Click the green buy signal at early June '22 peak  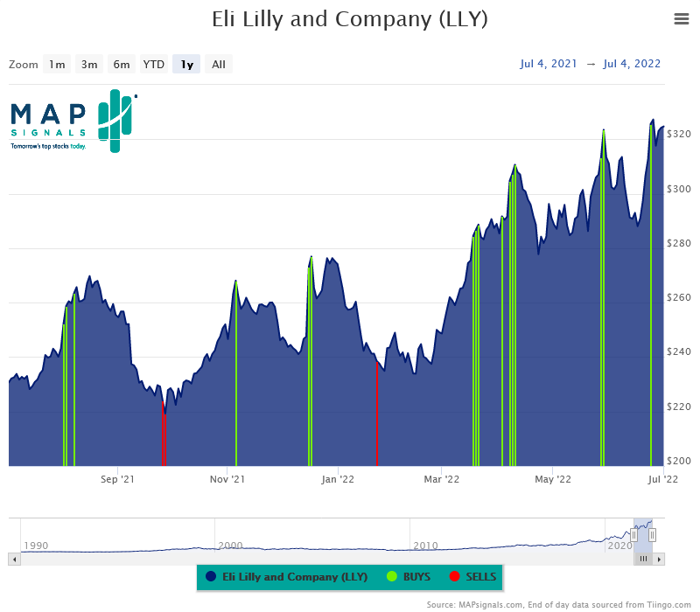coord(603,298)
